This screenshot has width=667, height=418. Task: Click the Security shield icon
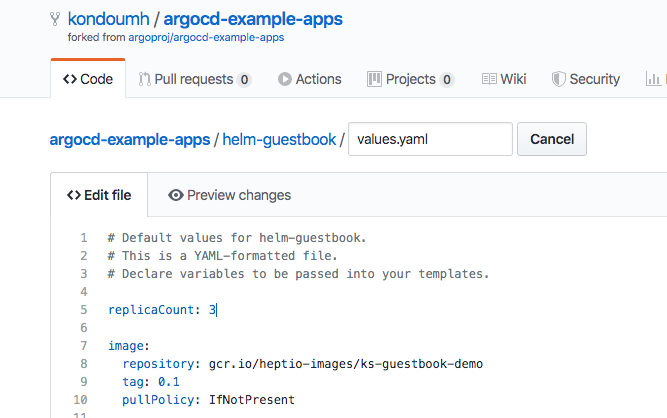pyautogui.click(x=559, y=79)
